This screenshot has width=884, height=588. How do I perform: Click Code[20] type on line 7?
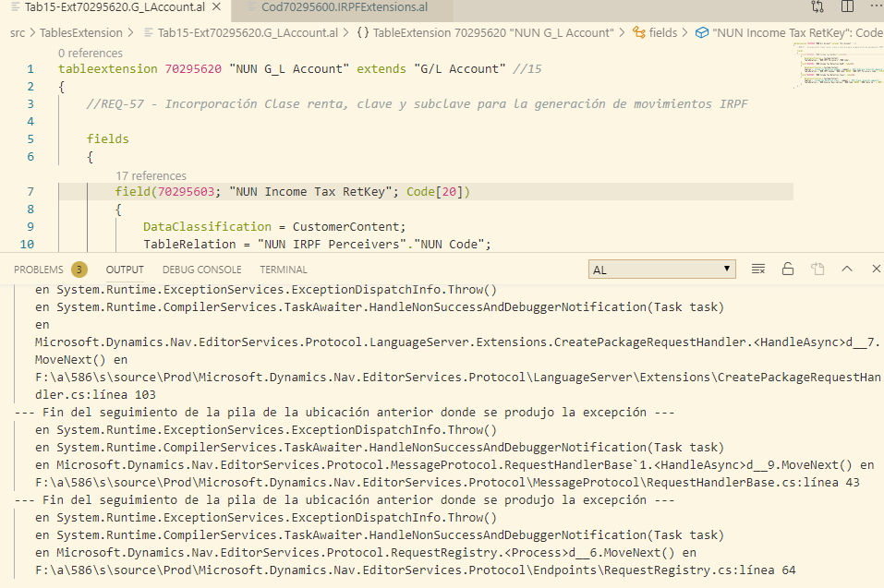[x=435, y=191]
